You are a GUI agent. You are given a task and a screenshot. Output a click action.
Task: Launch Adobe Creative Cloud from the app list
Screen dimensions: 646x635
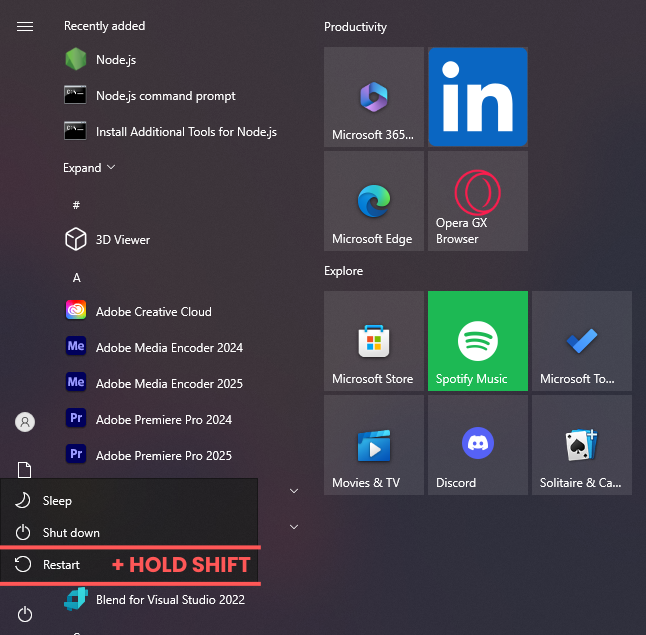[x=153, y=312]
